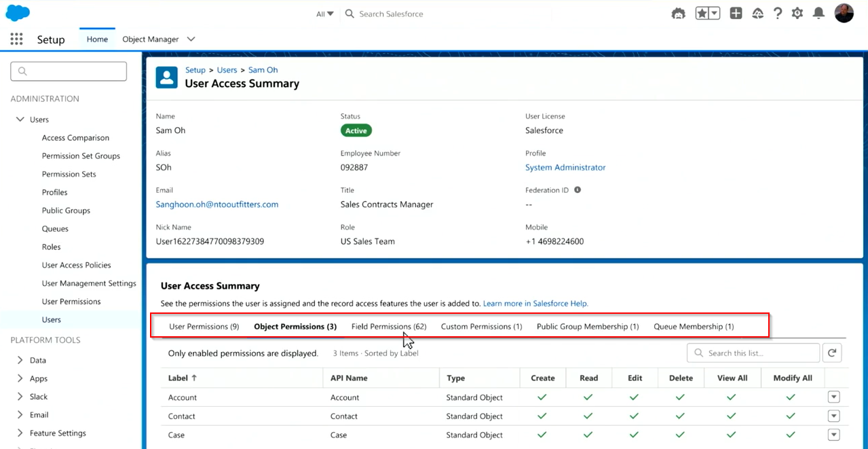This screenshot has width=868, height=449.
Task: Click the Salesforce cloud logo
Action: click(x=18, y=12)
